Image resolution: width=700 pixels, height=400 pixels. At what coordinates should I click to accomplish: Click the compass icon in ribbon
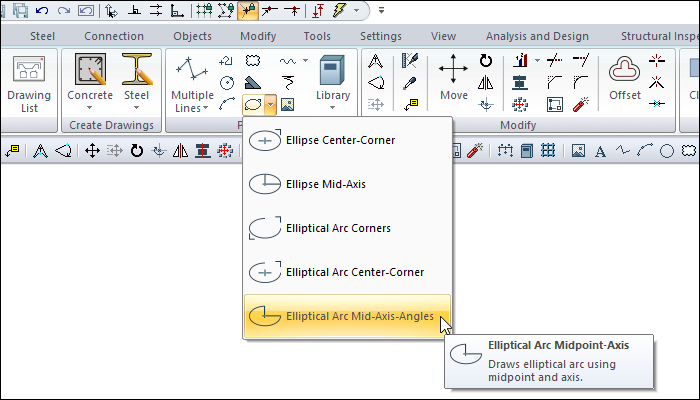pos(376,61)
